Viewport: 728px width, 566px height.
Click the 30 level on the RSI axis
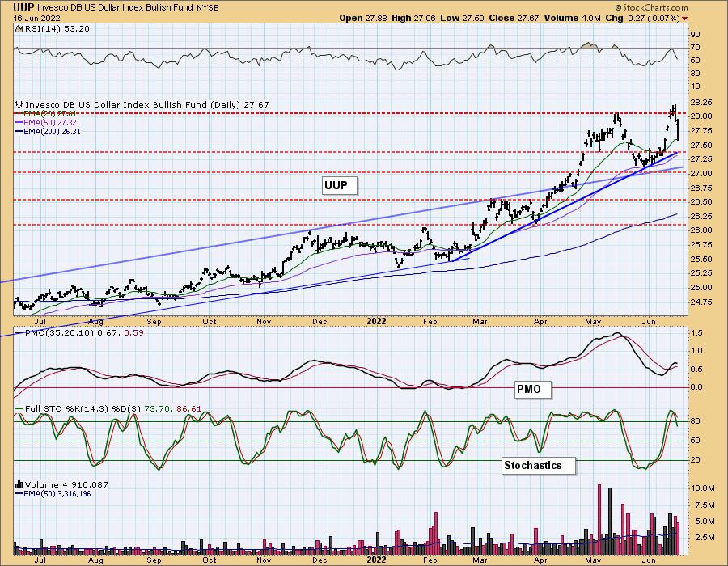pos(695,74)
